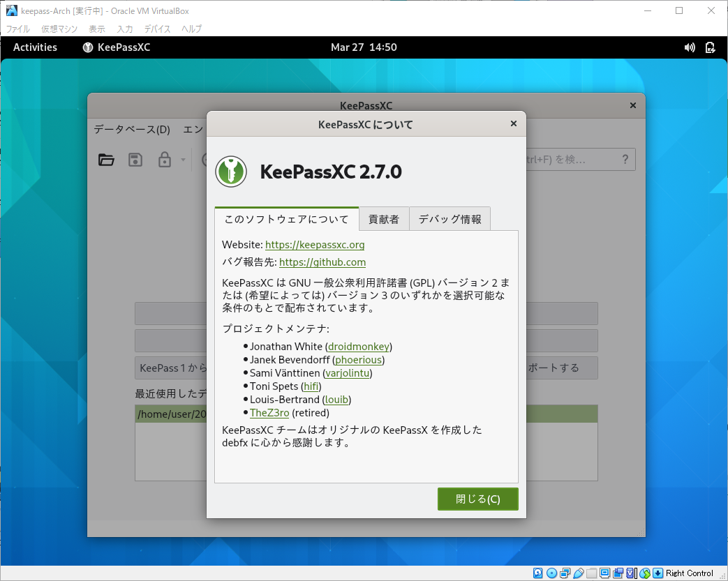Click the hard disk activity status icon
Image resolution: width=728 pixels, height=581 pixels.
click(537, 573)
